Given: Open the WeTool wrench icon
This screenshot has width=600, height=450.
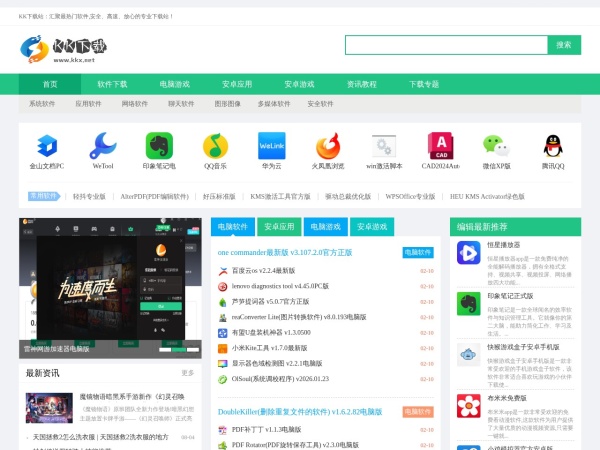Looking at the screenshot, I should tap(102, 147).
